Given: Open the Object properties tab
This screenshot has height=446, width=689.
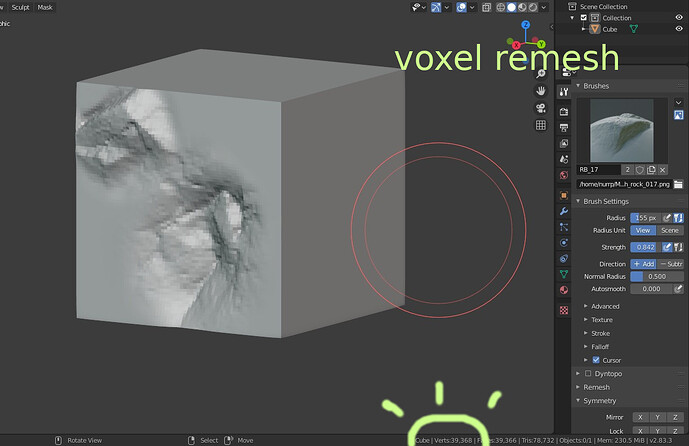Looking at the screenshot, I should (564, 195).
